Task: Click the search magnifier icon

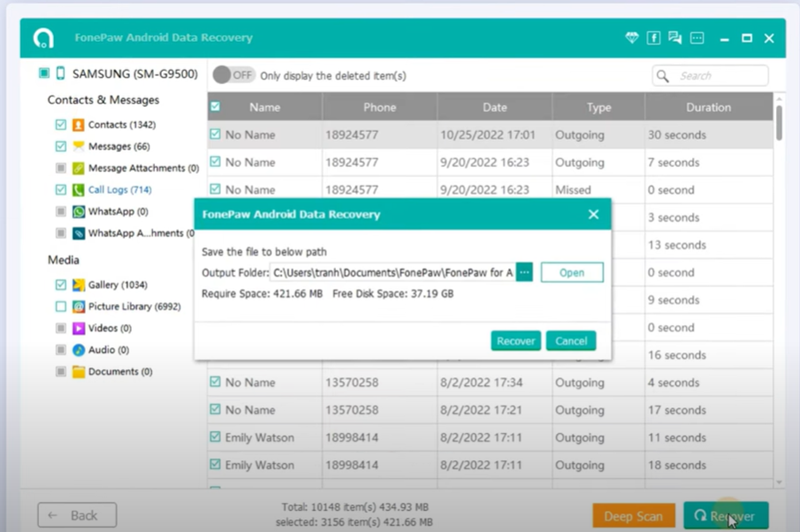Action: (x=662, y=76)
